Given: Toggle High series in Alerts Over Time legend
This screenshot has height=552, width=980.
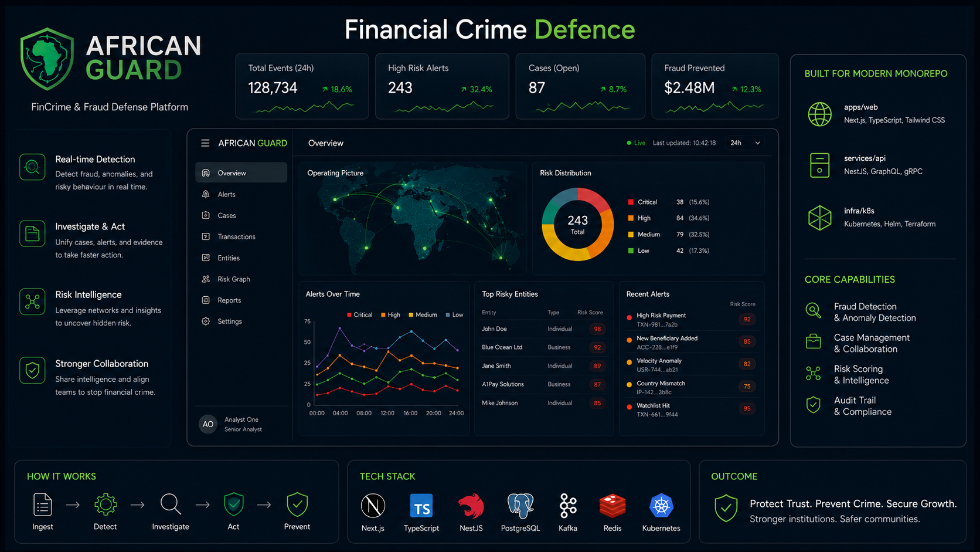Looking at the screenshot, I should (x=390, y=315).
